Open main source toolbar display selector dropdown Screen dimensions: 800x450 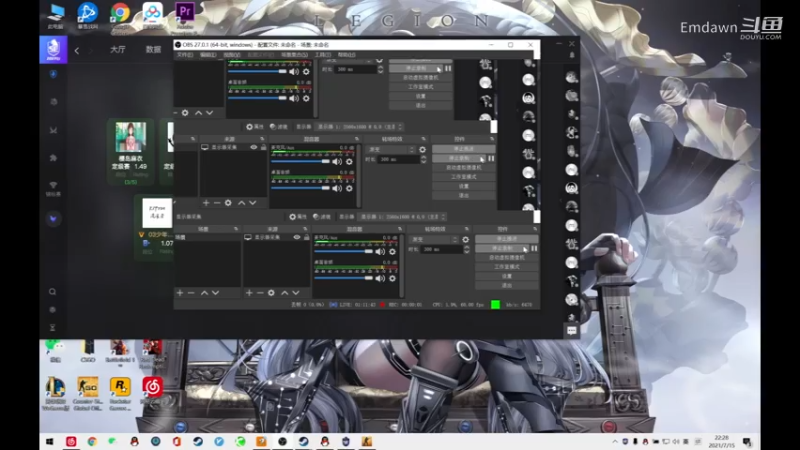(402, 217)
